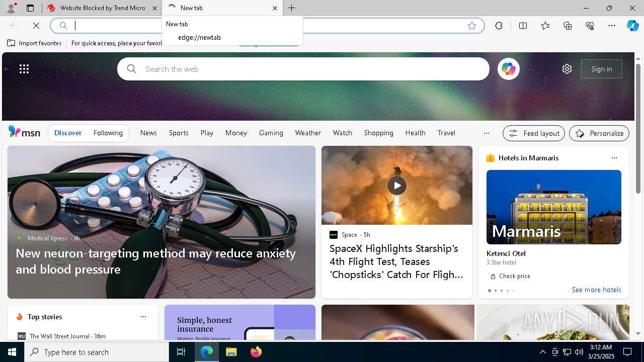
Task: Close the New tab tab
Action: pos(275,8)
